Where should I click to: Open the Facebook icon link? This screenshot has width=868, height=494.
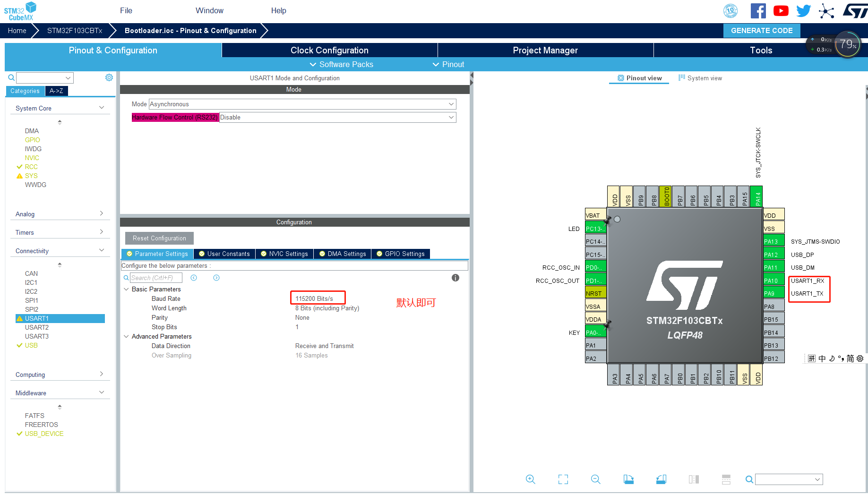point(758,11)
